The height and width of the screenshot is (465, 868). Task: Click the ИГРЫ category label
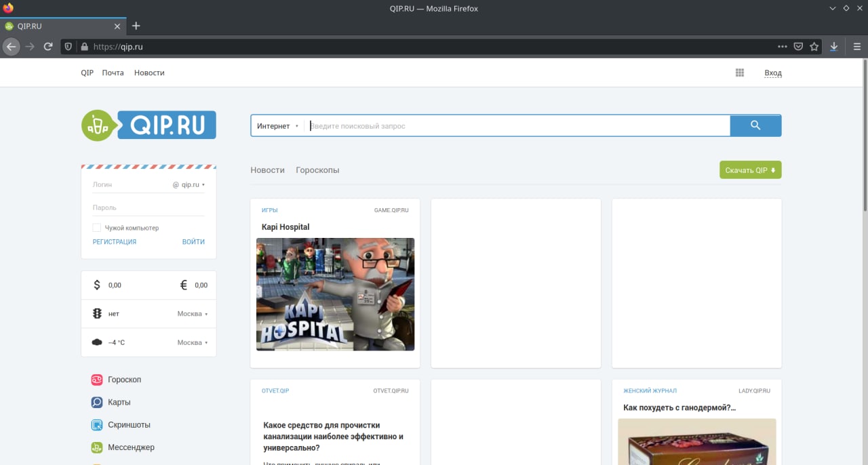[x=270, y=210]
